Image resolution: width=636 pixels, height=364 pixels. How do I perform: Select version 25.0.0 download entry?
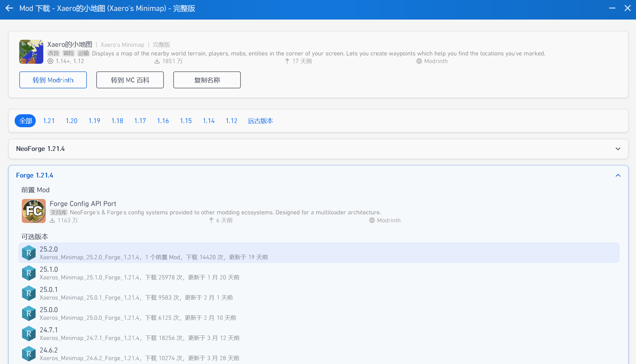tap(318, 313)
